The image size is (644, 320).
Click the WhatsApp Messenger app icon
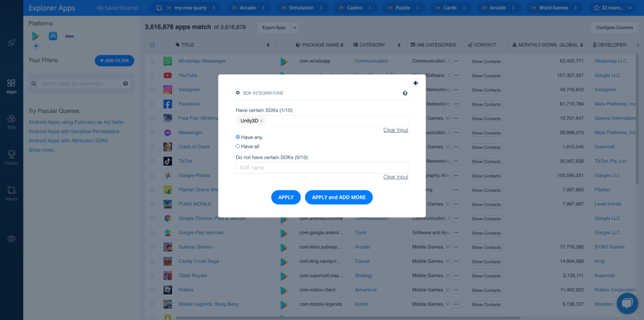(168, 61)
